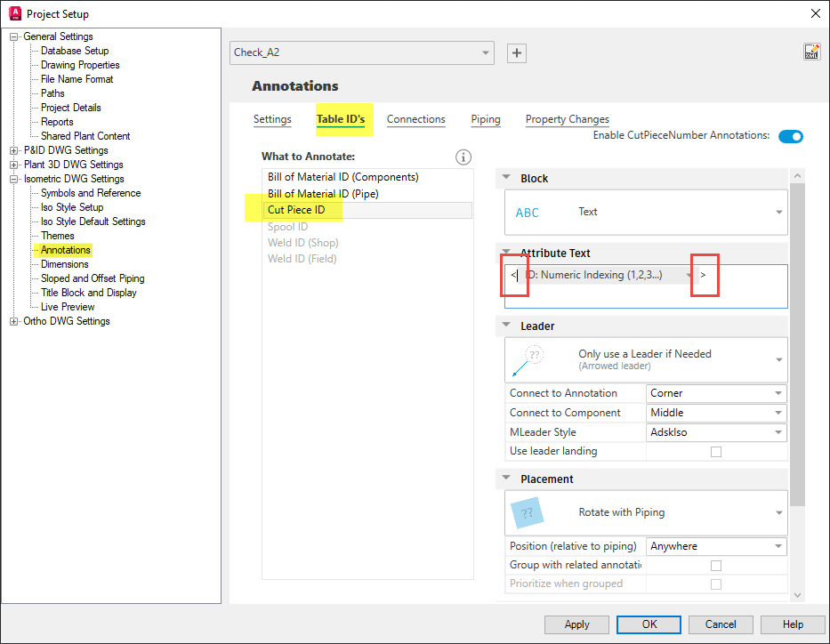The image size is (830, 644).
Task: Check Group with related annotations
Action: coord(715,565)
